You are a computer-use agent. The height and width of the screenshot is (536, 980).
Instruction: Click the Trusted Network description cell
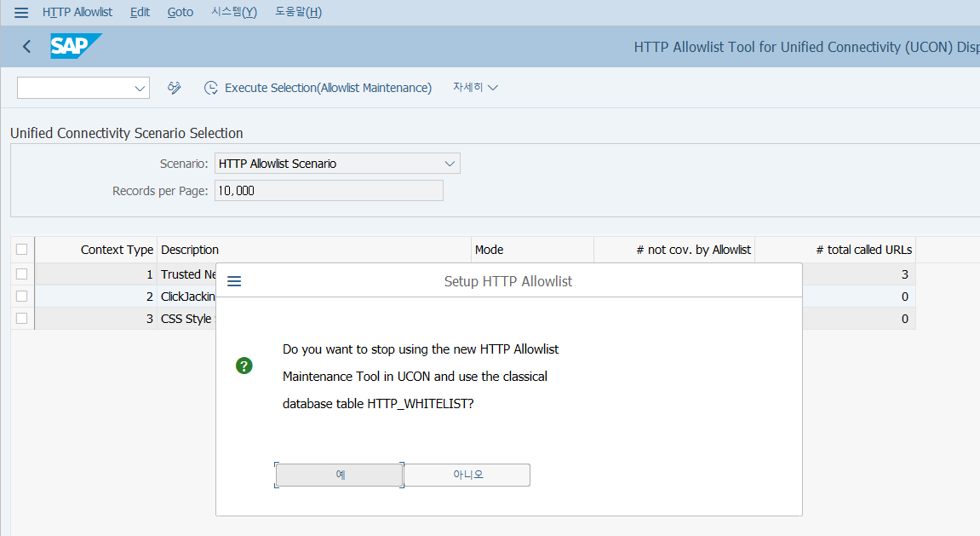186,274
